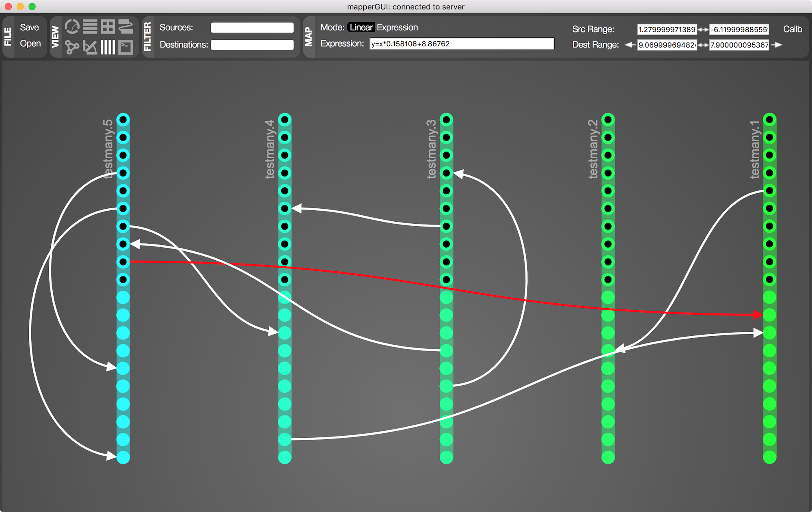Select the red highlighted map arrowhead
This screenshot has width=812, height=512.
point(758,315)
